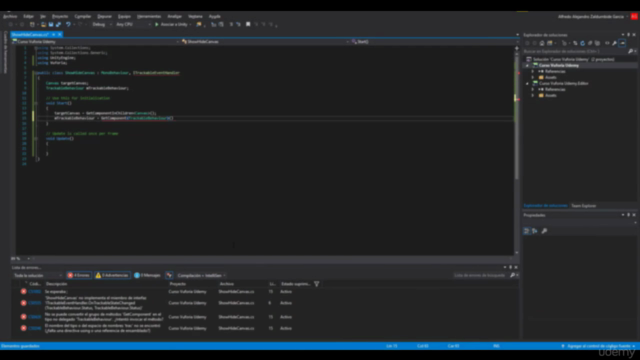Open the Analizar menu

click(x=175, y=16)
